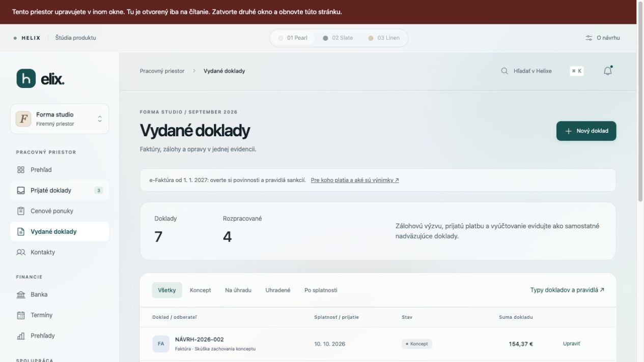644x362 pixels.
Task: Click the Hľadať v Helixe search field
Action: [x=533, y=71]
